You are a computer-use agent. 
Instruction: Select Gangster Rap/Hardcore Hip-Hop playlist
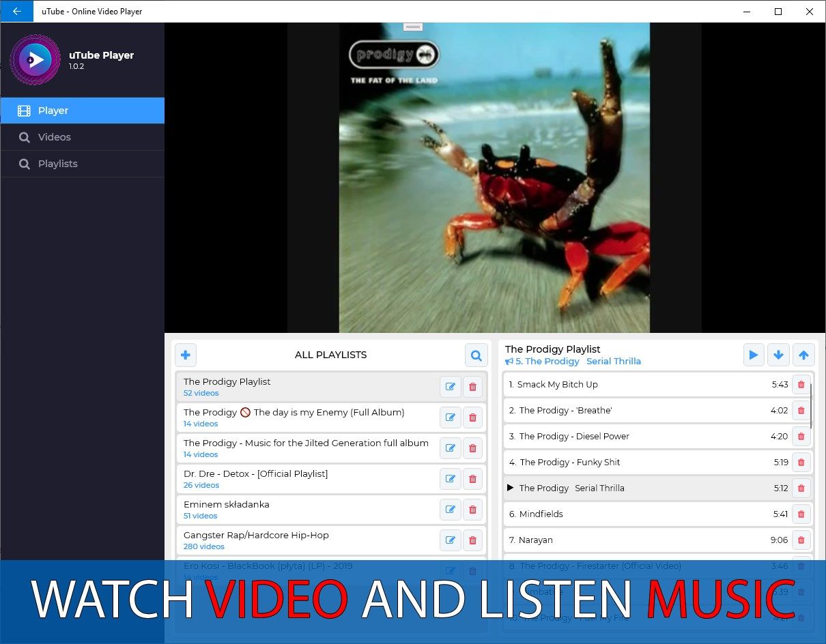click(331, 540)
